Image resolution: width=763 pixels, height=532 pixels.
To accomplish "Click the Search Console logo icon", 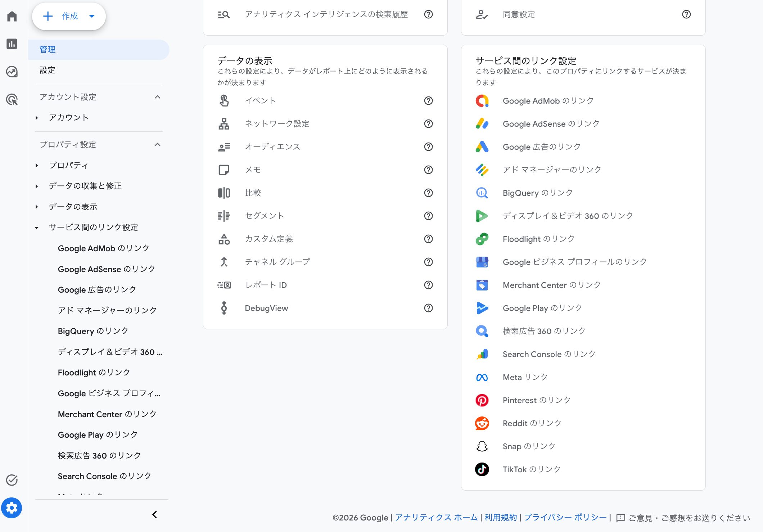I will (x=482, y=354).
